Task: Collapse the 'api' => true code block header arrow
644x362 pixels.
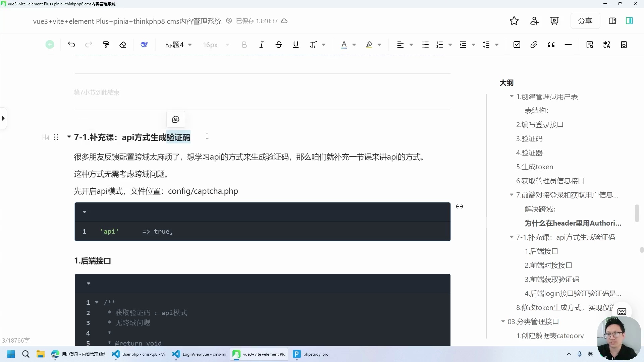Action: [x=85, y=212]
